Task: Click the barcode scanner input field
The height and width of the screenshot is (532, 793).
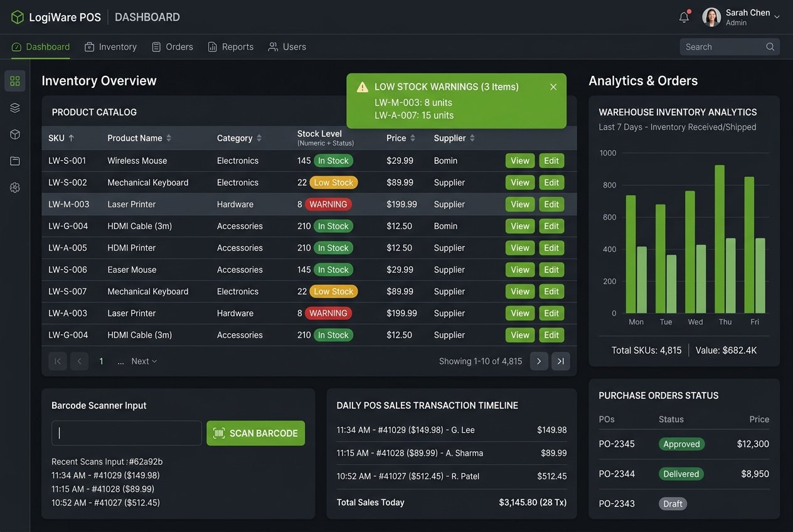Action: (127, 433)
